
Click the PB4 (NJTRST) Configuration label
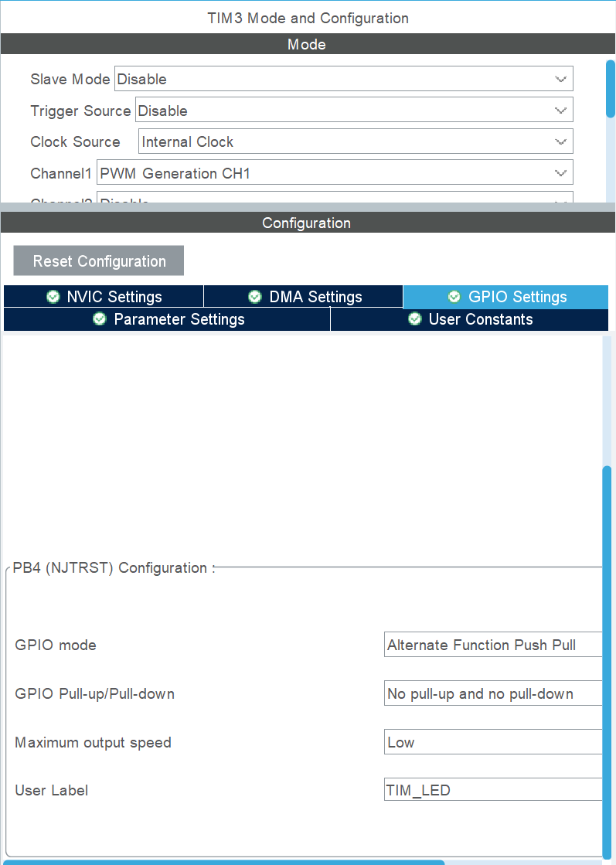[x=114, y=567]
